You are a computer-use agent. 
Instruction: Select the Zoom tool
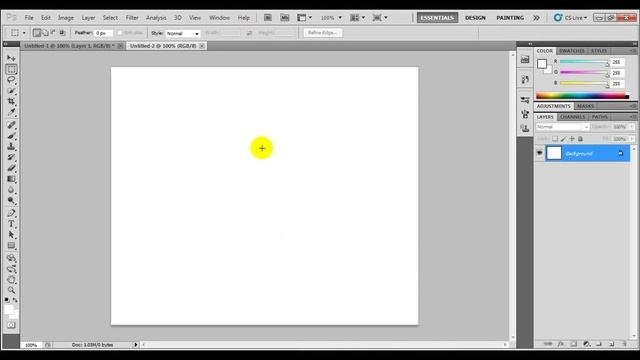pos(11,290)
